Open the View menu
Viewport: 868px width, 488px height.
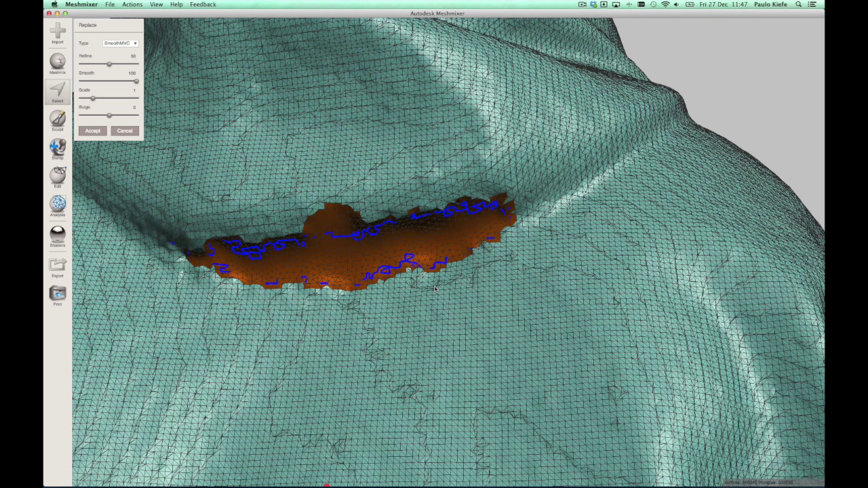pyautogui.click(x=156, y=4)
